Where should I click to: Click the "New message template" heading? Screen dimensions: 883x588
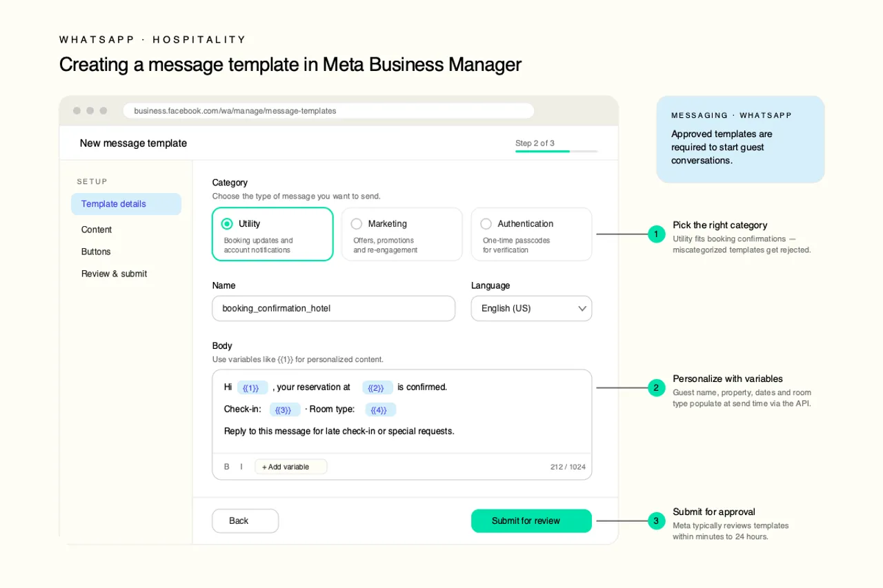[133, 143]
